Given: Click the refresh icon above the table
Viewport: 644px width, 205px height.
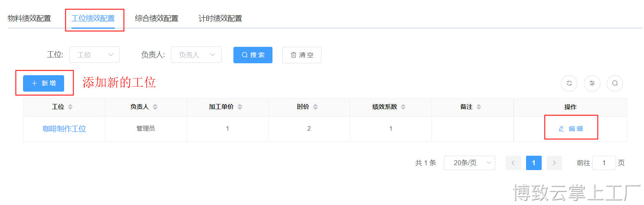Looking at the screenshot, I should [569, 83].
